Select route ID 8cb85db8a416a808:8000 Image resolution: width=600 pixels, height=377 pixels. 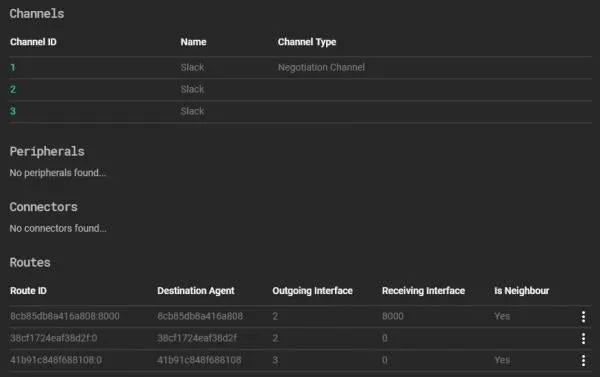(x=65, y=316)
